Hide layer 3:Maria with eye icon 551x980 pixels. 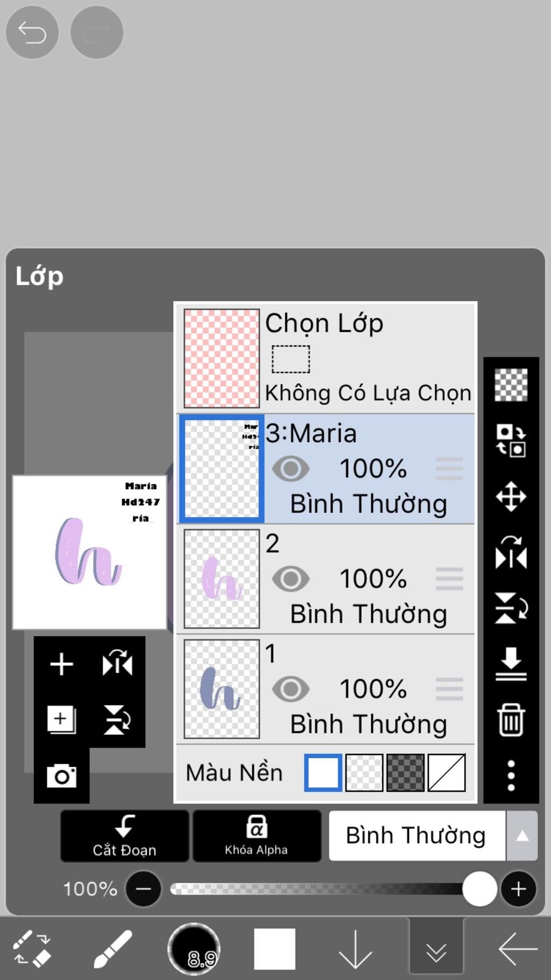click(x=291, y=469)
